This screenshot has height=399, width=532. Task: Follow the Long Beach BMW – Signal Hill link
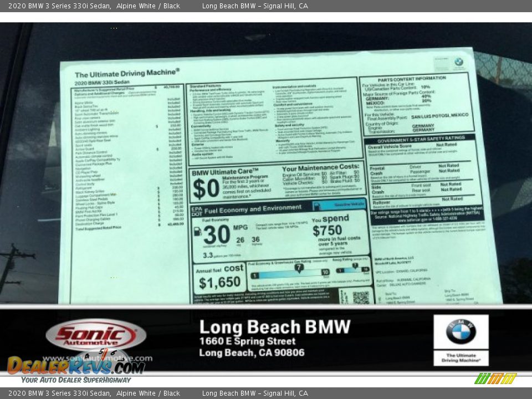(255, 6)
